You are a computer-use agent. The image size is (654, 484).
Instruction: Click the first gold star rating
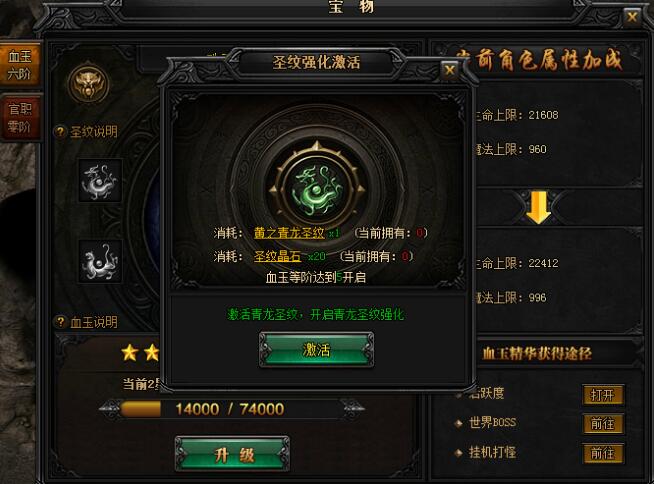(130, 353)
